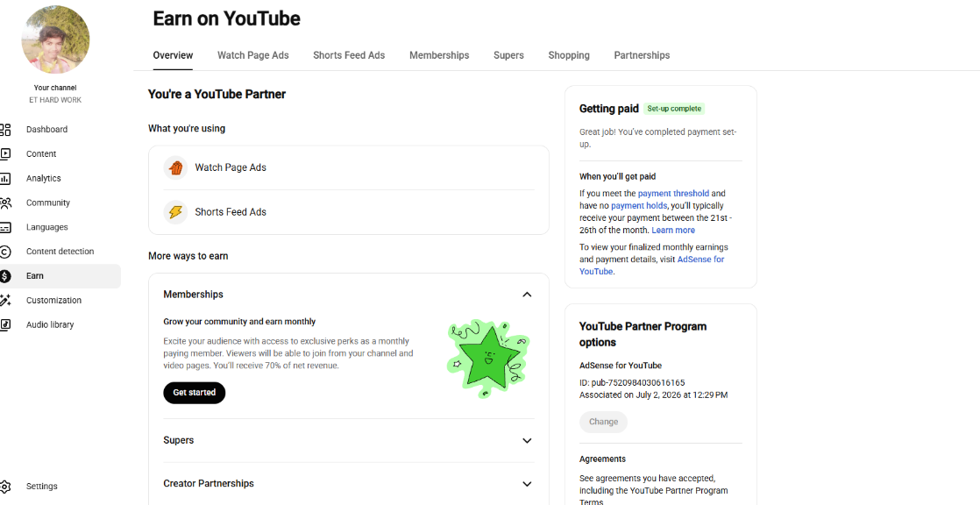Open Languages in the sidebar

(46, 227)
